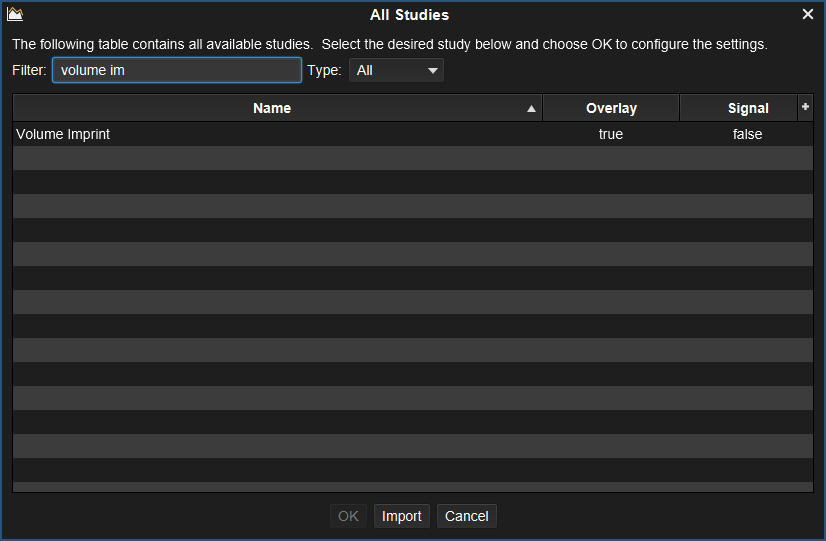
Task: Click the Filter text field containing volume im
Action: click(177, 70)
